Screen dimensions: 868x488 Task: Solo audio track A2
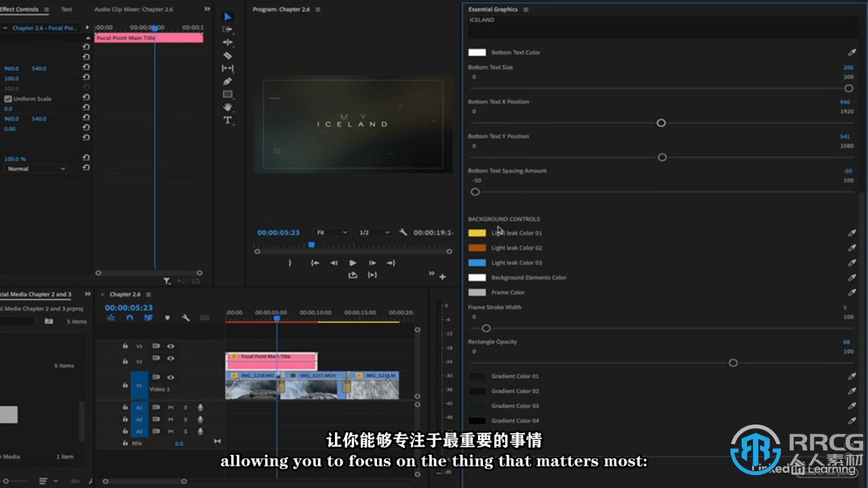185,420
